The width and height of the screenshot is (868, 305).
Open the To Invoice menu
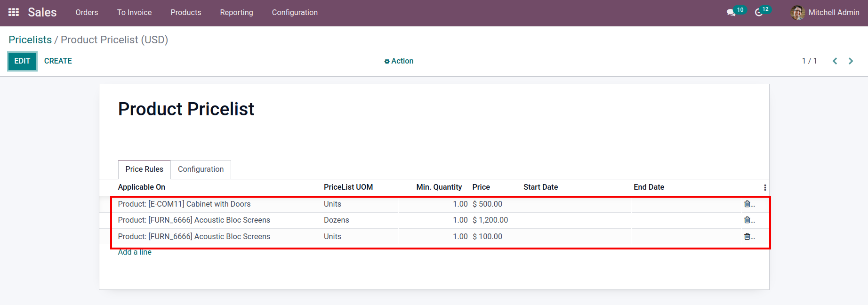135,13
